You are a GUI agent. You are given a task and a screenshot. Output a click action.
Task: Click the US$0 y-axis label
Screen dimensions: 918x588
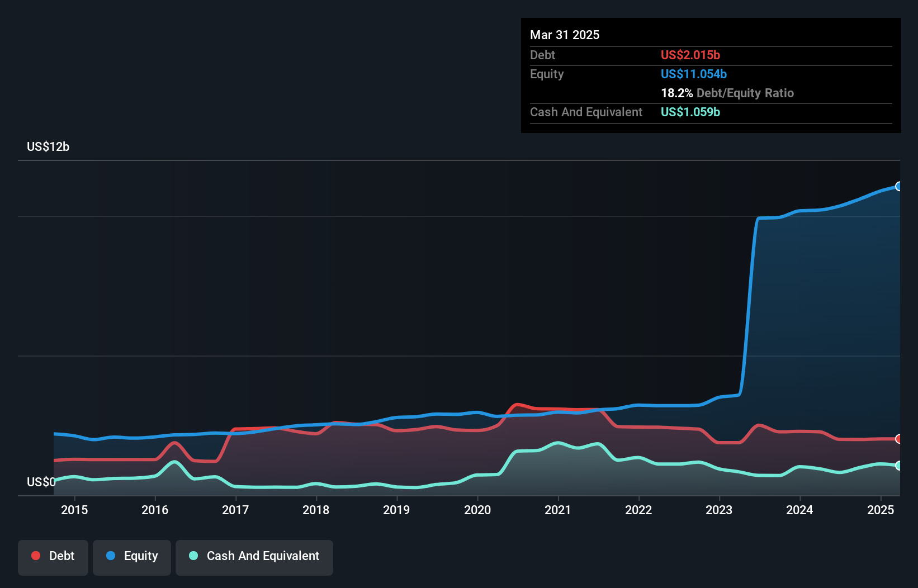(x=41, y=482)
